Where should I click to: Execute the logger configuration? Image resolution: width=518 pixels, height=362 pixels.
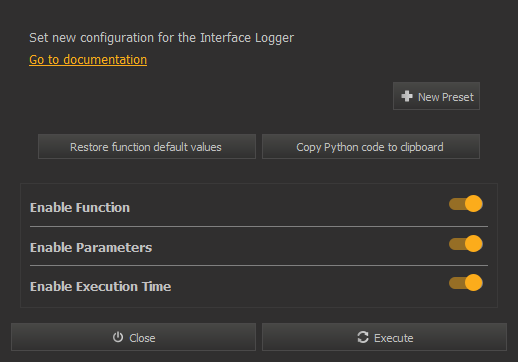tap(384, 337)
